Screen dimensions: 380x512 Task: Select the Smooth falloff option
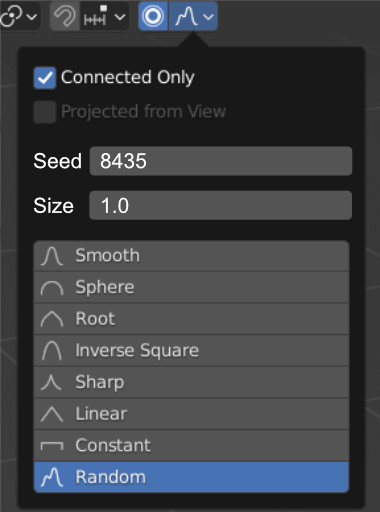click(191, 256)
